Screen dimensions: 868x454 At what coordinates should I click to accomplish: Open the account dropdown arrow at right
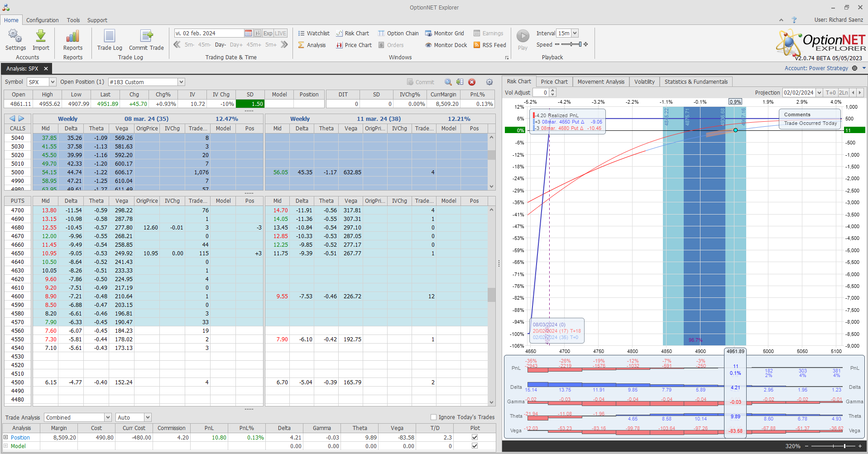coord(864,68)
